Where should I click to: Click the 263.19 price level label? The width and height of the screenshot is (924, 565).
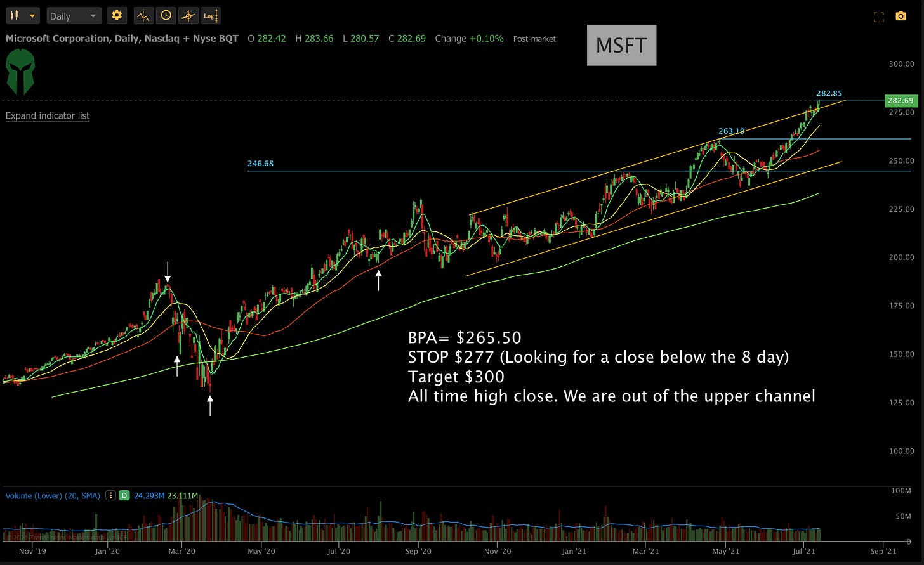pyautogui.click(x=732, y=131)
